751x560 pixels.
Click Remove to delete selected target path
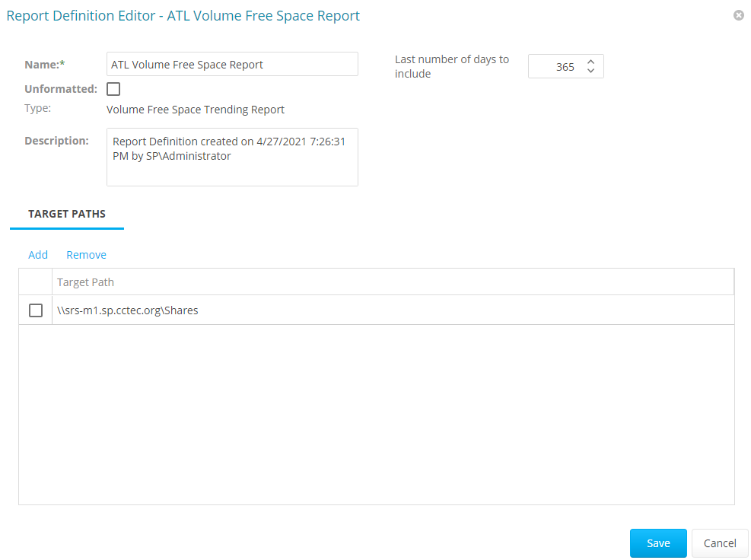(86, 254)
